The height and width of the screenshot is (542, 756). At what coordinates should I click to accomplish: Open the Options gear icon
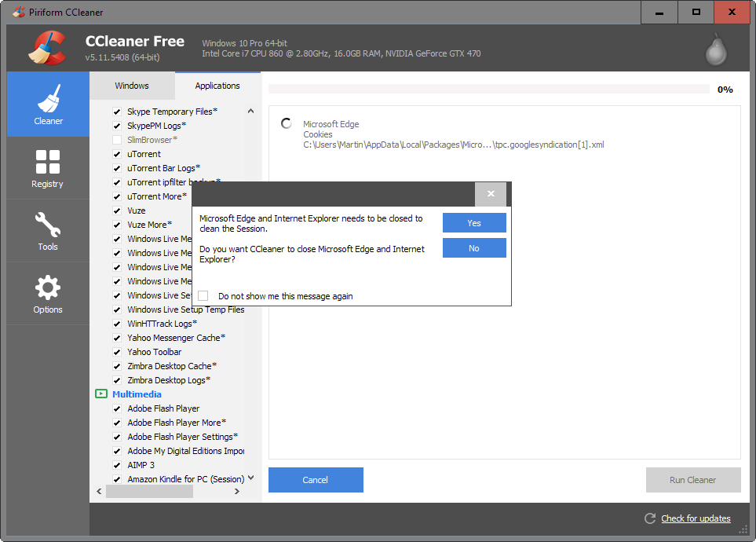48,287
